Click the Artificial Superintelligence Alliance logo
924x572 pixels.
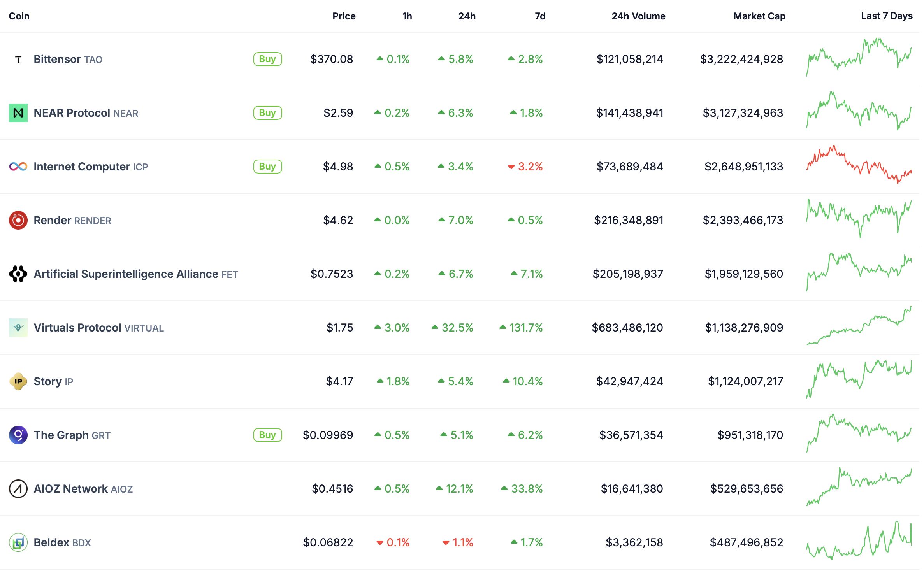click(18, 274)
